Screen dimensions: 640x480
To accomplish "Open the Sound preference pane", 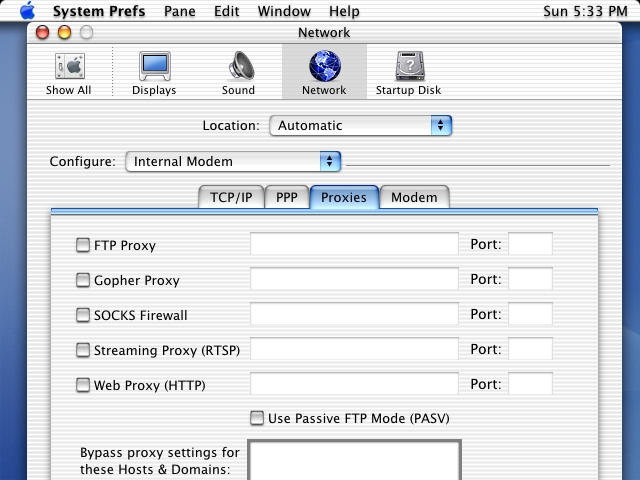I will pyautogui.click(x=239, y=73).
